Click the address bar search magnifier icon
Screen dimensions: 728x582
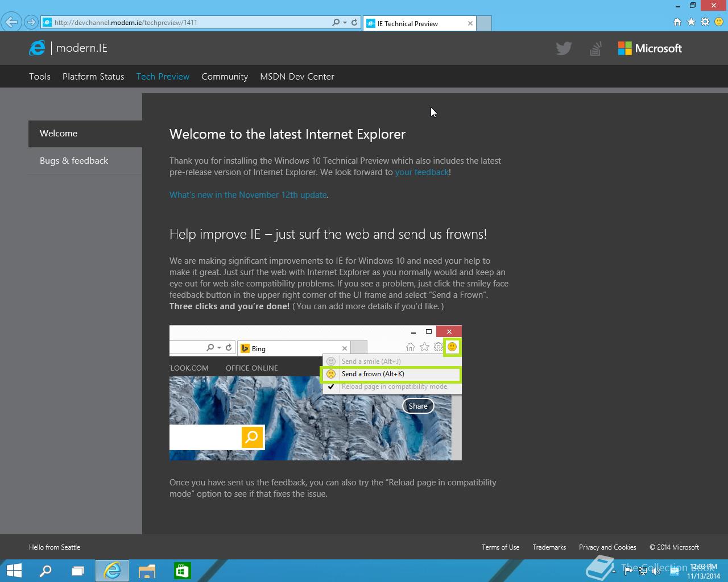[336, 23]
